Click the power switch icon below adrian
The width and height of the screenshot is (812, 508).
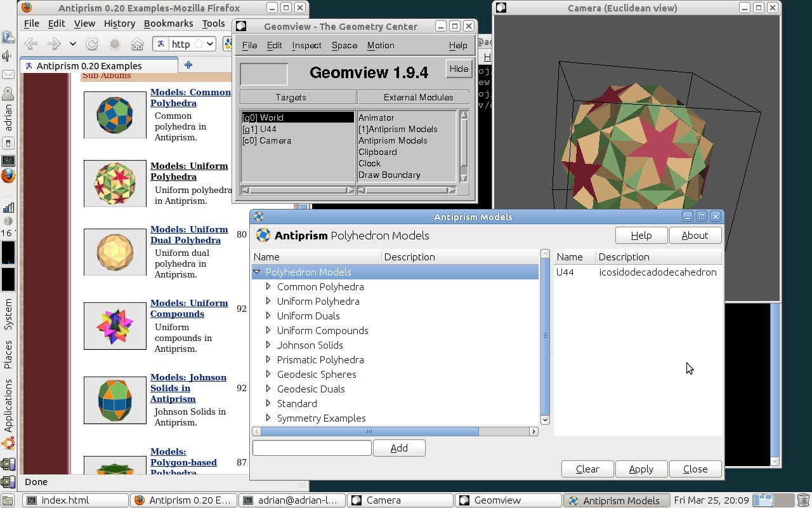point(8,144)
